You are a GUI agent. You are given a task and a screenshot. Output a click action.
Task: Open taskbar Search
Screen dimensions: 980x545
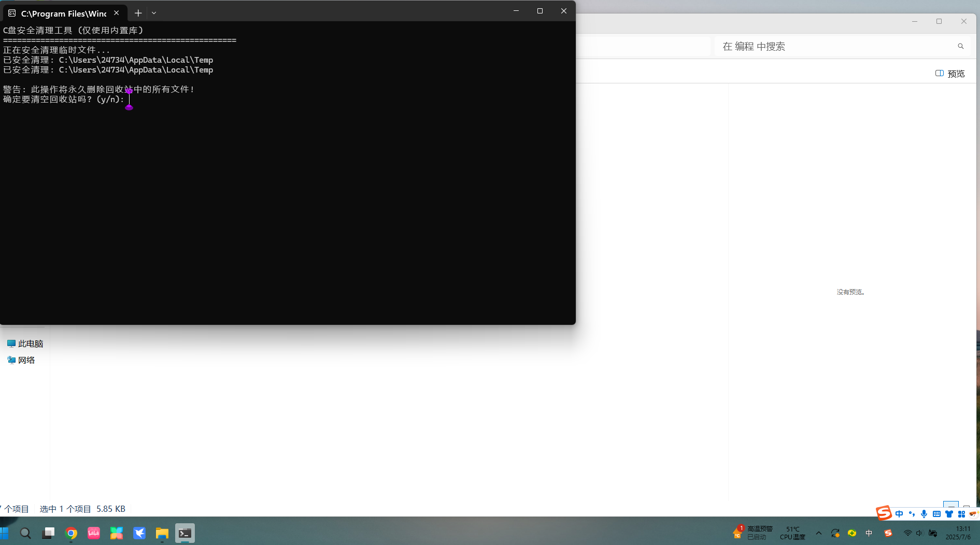25,533
